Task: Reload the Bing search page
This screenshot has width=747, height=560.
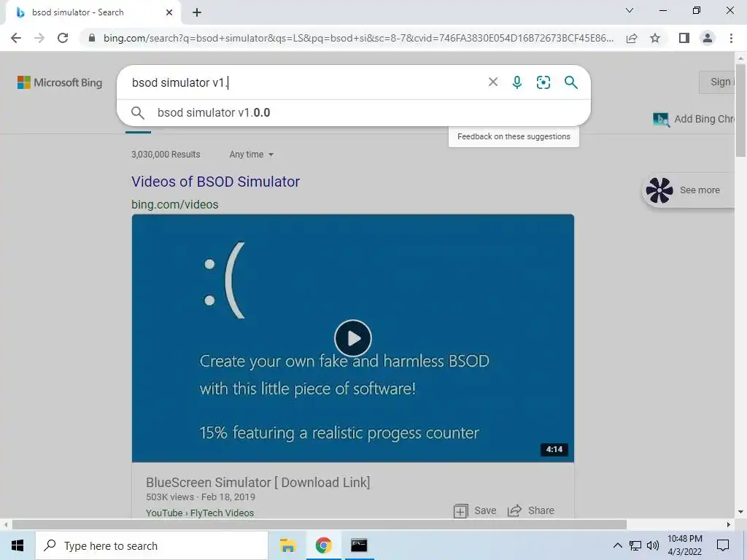Action: [63, 38]
